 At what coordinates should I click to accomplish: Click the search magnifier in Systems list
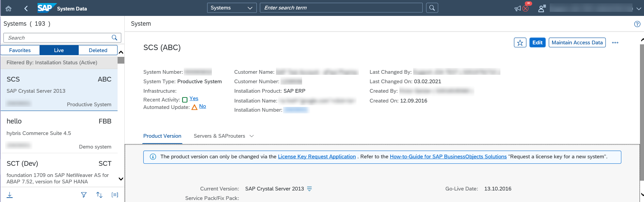point(115,38)
